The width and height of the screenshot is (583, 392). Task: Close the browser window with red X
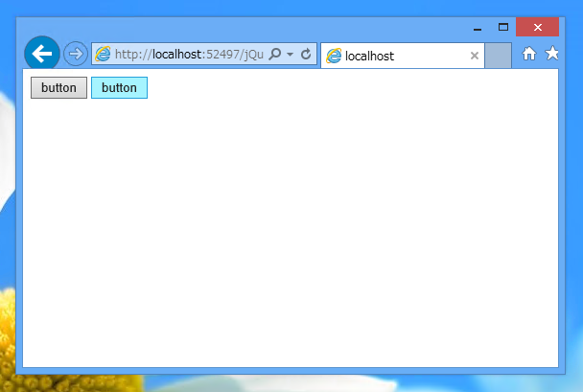[537, 27]
